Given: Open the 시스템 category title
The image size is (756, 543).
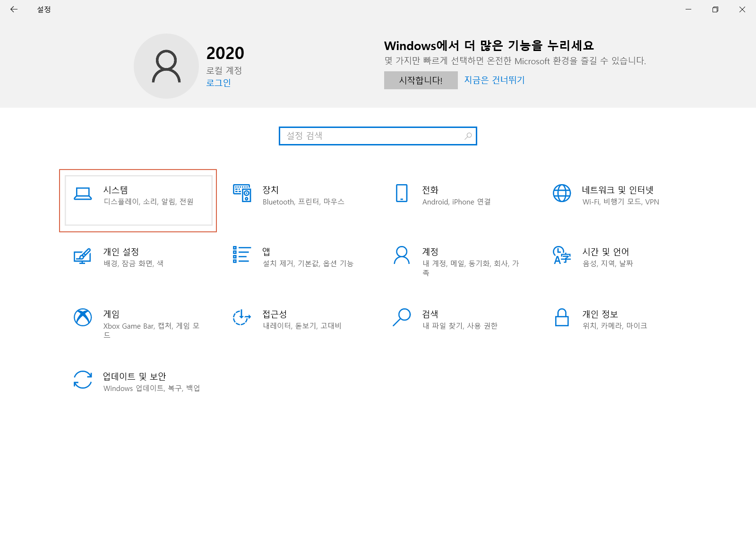Looking at the screenshot, I should pyautogui.click(x=116, y=190).
